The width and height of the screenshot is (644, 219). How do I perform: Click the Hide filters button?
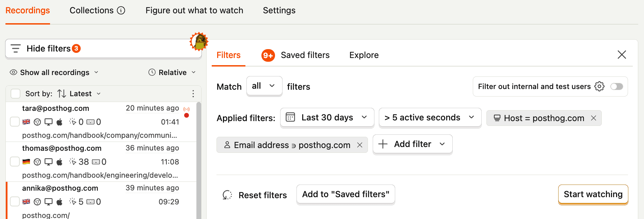click(x=103, y=48)
